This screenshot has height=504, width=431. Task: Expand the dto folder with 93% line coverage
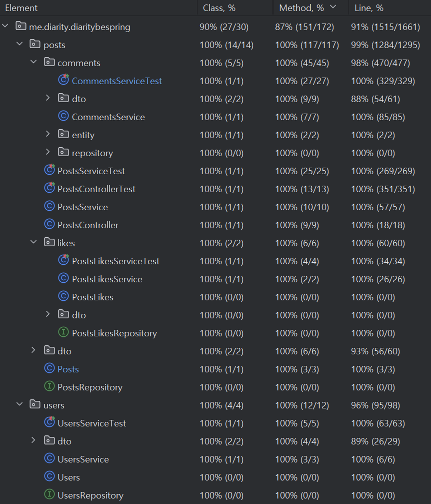click(33, 350)
